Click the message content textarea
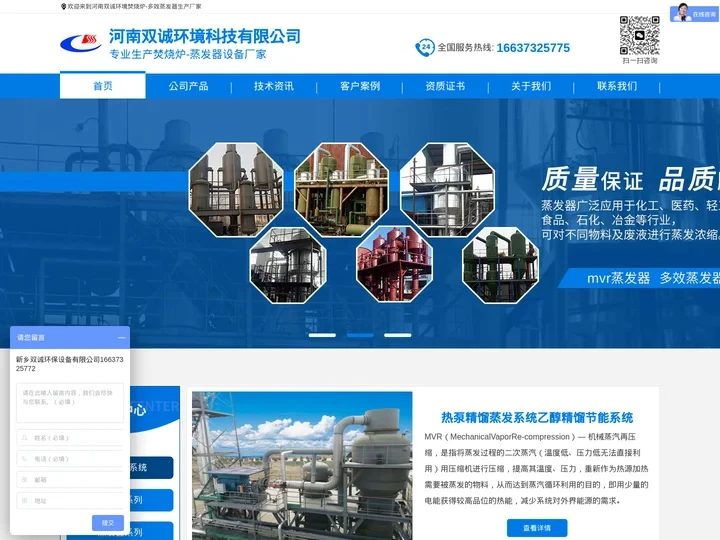 tap(70, 403)
